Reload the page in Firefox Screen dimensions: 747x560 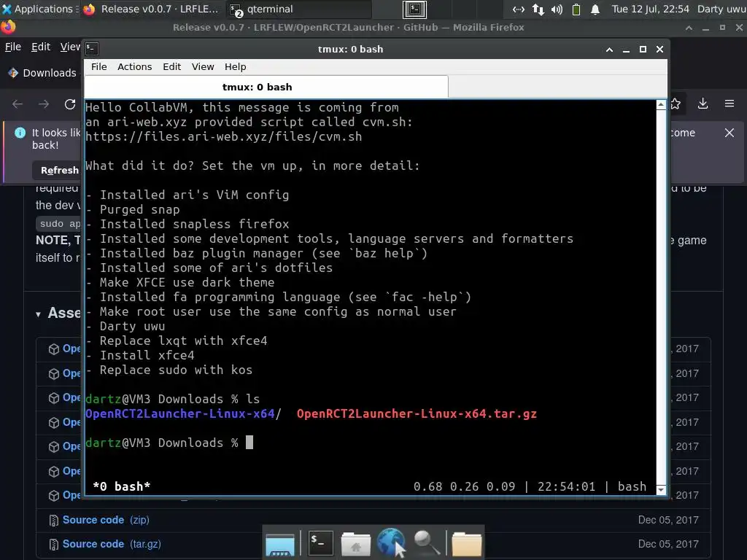(70, 104)
